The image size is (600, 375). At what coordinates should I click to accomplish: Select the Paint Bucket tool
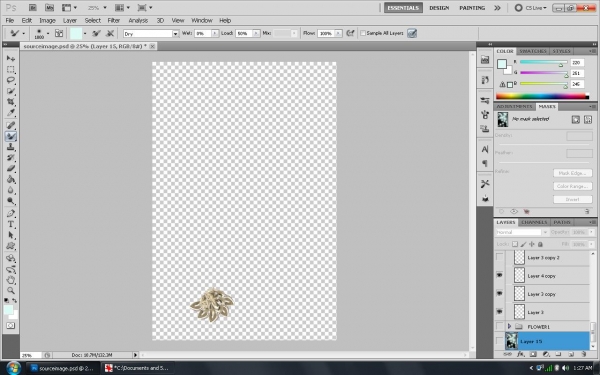[11, 179]
